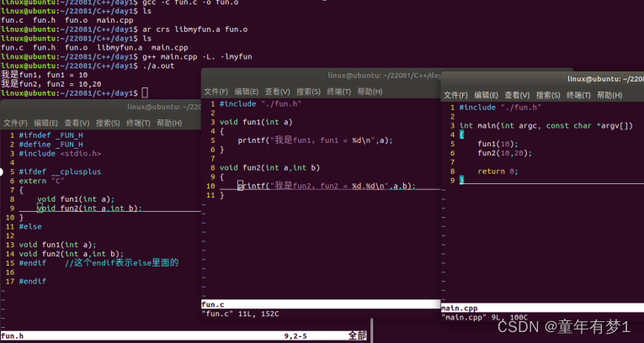This screenshot has height=343, width=644.
Task: Open the 终端(T) menu in fun.h window
Action: (x=138, y=123)
